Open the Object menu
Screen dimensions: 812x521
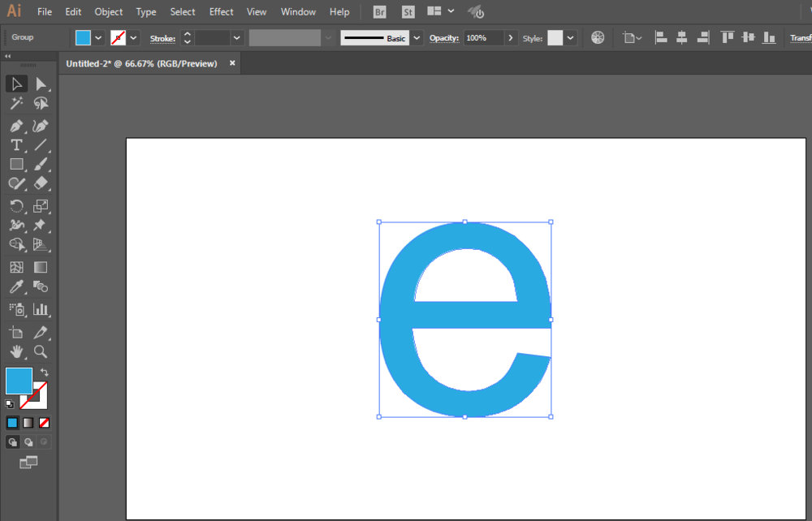point(109,12)
